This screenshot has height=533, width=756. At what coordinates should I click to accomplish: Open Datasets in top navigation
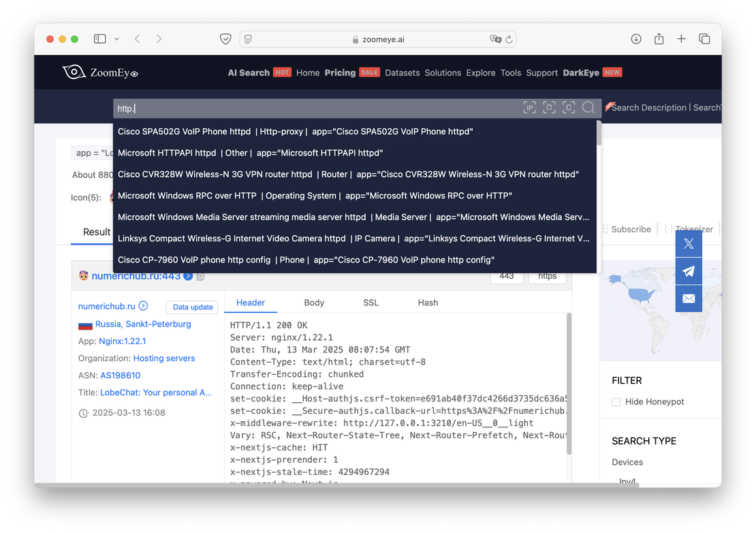(x=402, y=73)
